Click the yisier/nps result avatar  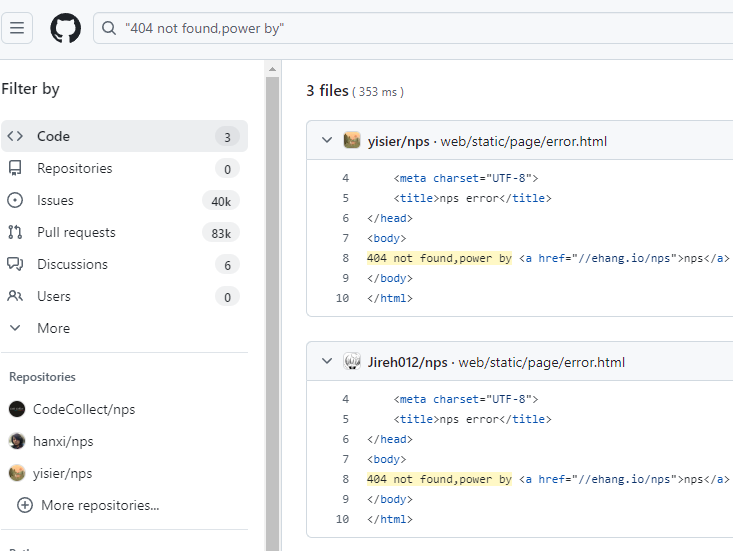pos(352,141)
